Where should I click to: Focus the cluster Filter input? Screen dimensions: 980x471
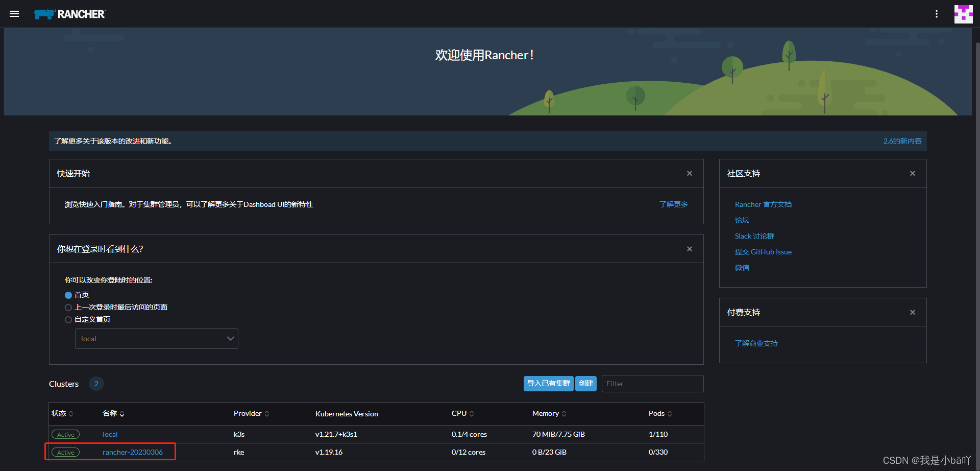pos(652,384)
